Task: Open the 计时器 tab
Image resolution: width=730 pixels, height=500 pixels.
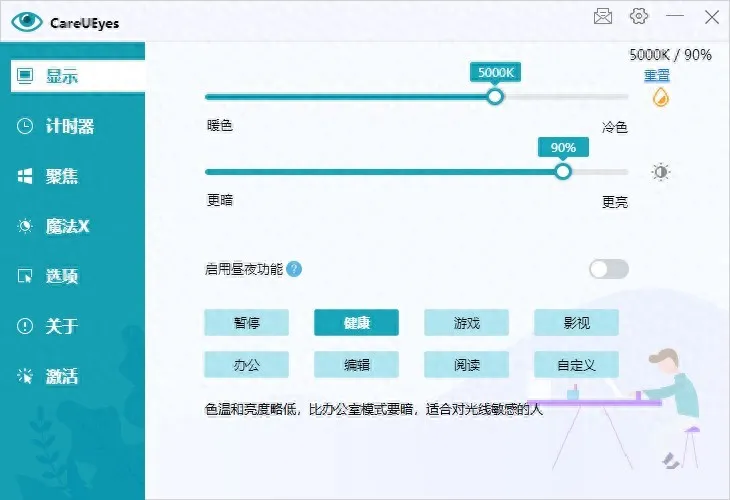Action: (x=72, y=126)
